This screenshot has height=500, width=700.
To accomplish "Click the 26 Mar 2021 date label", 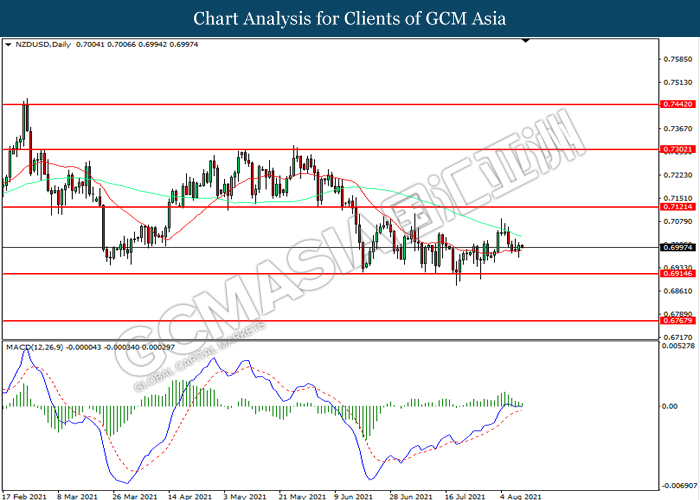I will click(x=136, y=494).
